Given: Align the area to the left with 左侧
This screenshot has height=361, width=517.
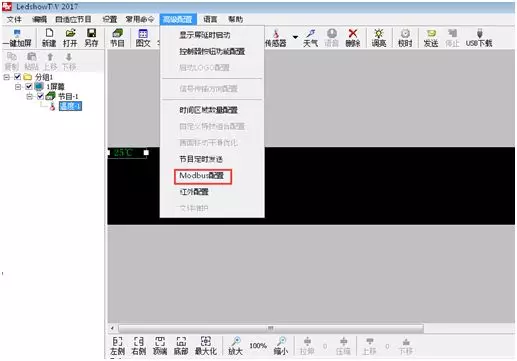Looking at the screenshot, I should pos(117,346).
